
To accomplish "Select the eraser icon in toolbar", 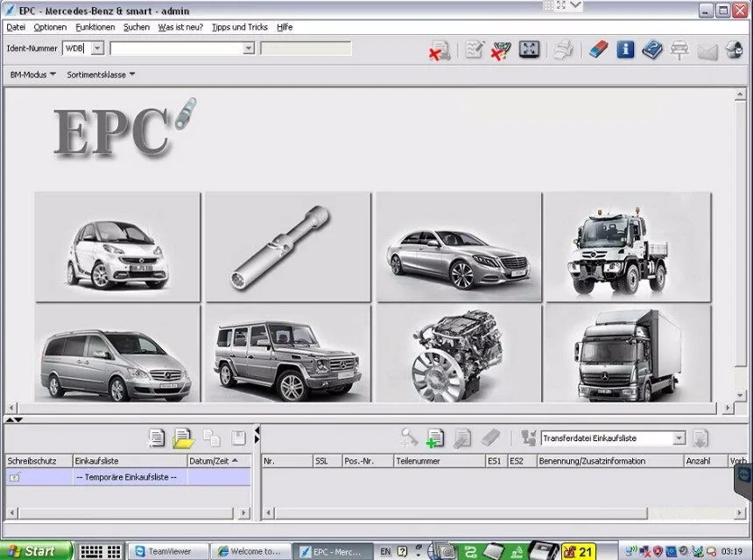I will (598, 49).
